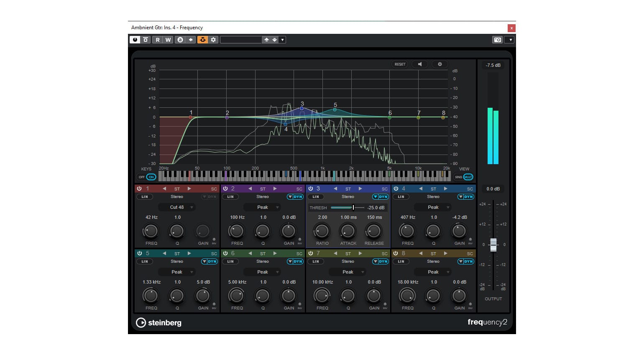Click right arrow in band 6 header
Screen dimensions: 644x355
pos(275,254)
